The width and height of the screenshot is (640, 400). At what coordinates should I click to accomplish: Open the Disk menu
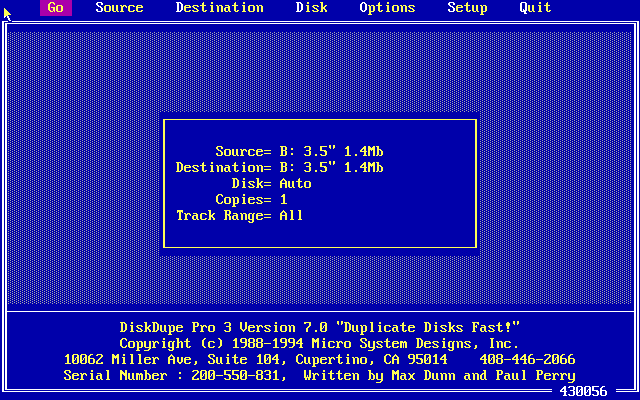(x=311, y=8)
